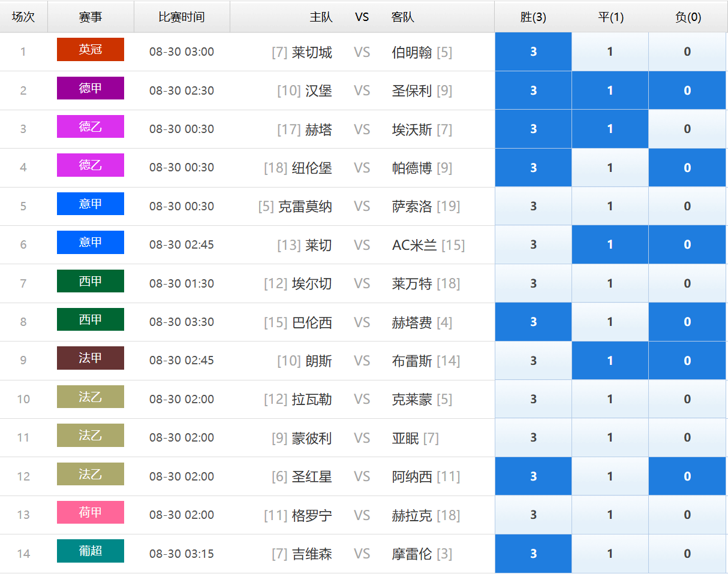
Task: Toggle win (3) for 赫塔 vs 埃沃斯
Action: (533, 129)
